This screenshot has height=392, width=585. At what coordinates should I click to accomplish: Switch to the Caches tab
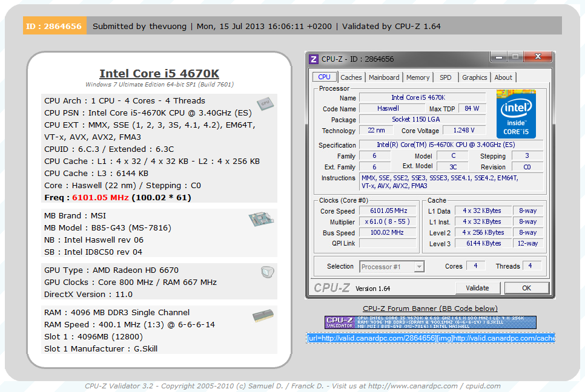coord(351,77)
